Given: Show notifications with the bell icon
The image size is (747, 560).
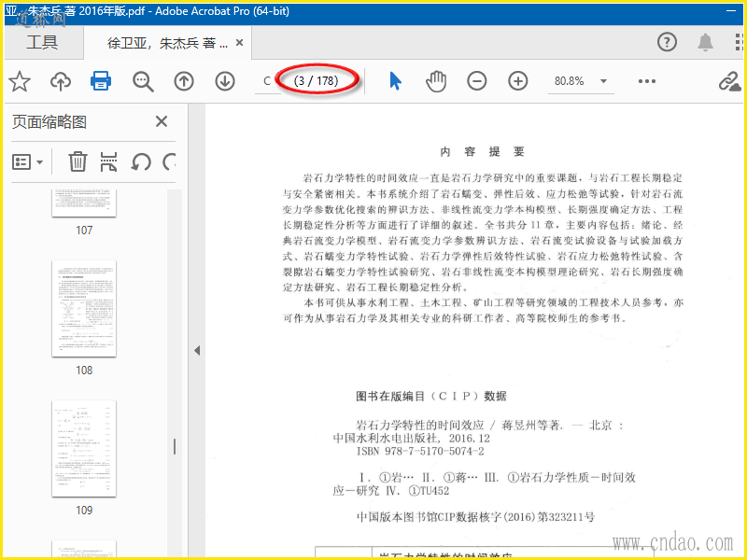Looking at the screenshot, I should (x=706, y=42).
